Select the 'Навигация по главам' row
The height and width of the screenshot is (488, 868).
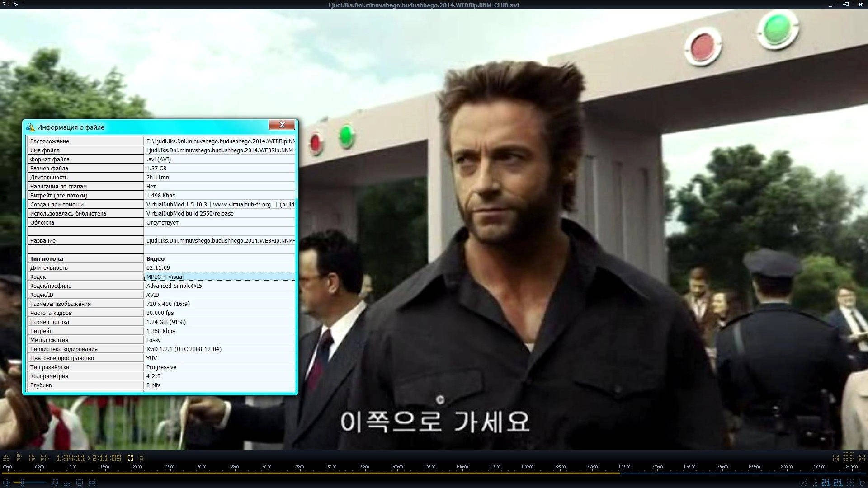[161, 186]
